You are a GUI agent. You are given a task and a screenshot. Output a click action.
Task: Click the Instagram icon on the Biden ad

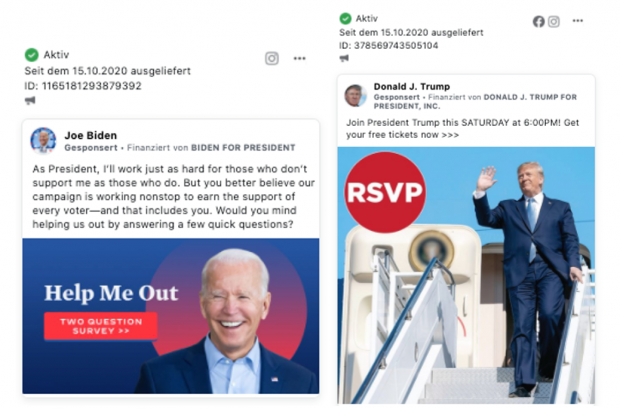pos(272,59)
